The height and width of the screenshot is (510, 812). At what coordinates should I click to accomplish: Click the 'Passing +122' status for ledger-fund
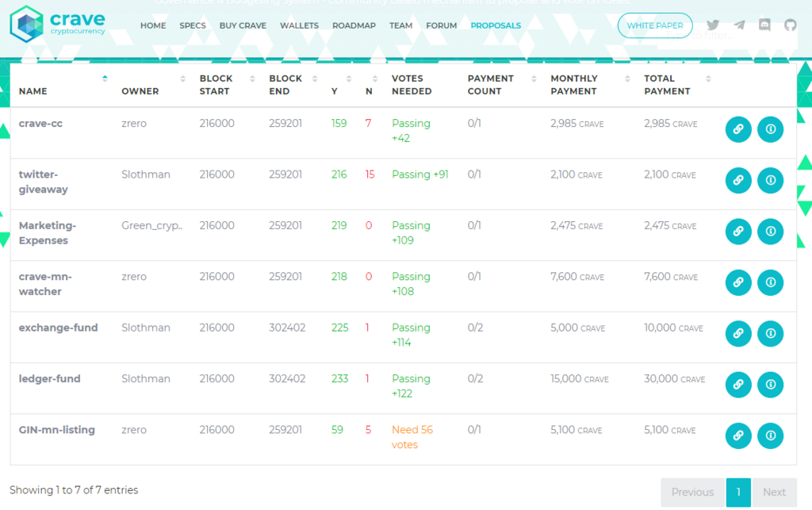pos(412,386)
